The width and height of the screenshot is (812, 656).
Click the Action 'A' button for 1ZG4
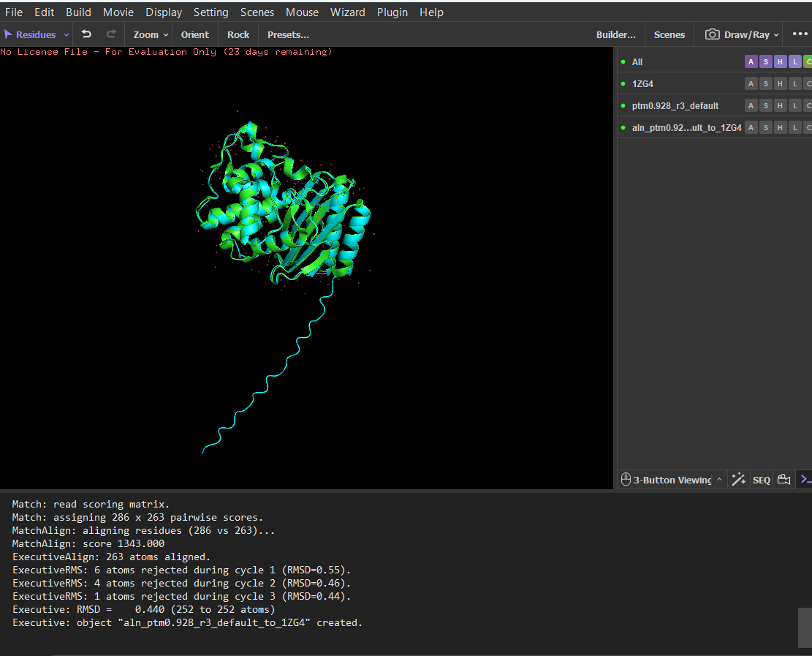point(751,84)
